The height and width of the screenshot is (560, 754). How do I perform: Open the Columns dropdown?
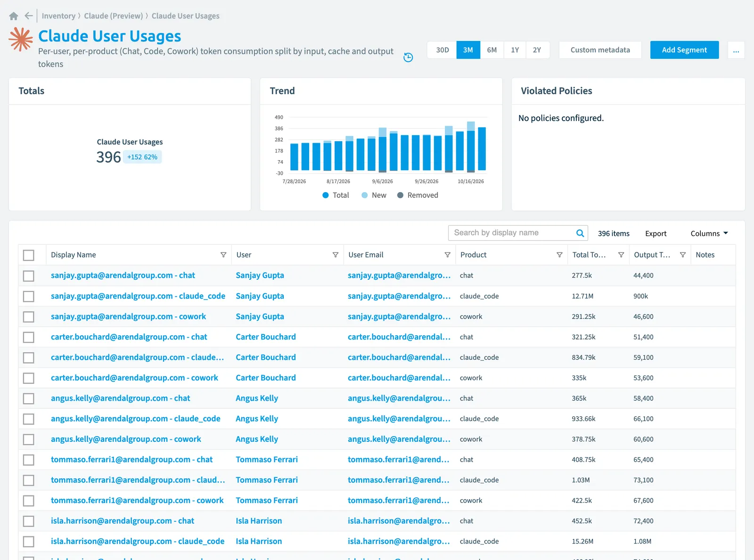click(x=709, y=234)
